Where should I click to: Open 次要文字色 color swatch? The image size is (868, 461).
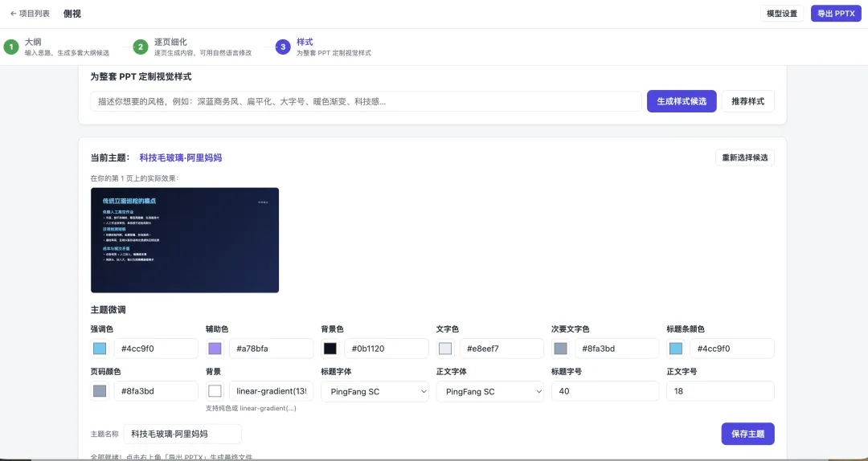pyautogui.click(x=560, y=349)
